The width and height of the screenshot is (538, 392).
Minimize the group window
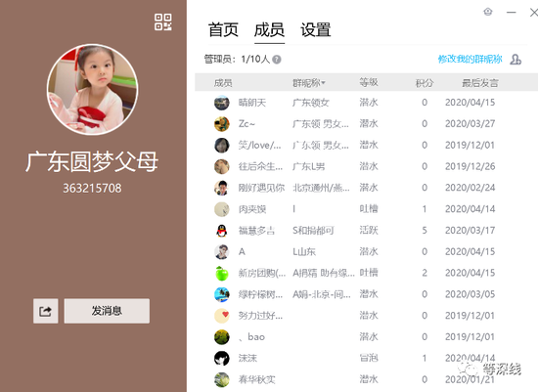512,13
